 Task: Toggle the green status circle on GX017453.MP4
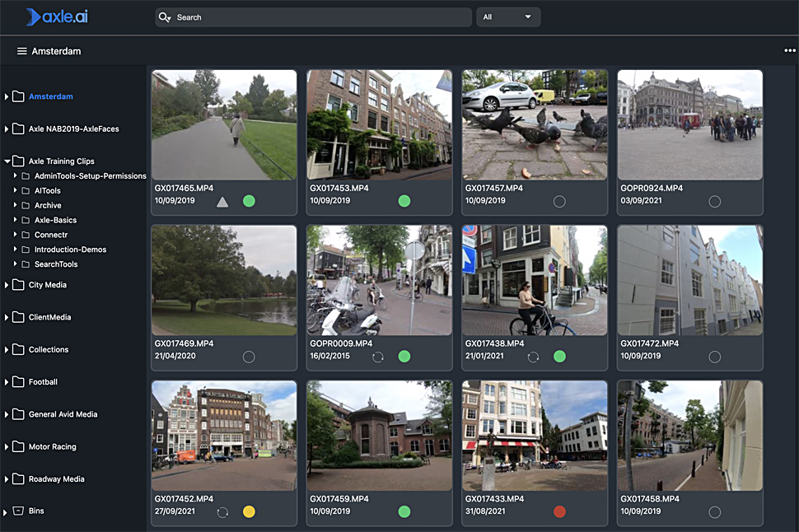coord(404,201)
